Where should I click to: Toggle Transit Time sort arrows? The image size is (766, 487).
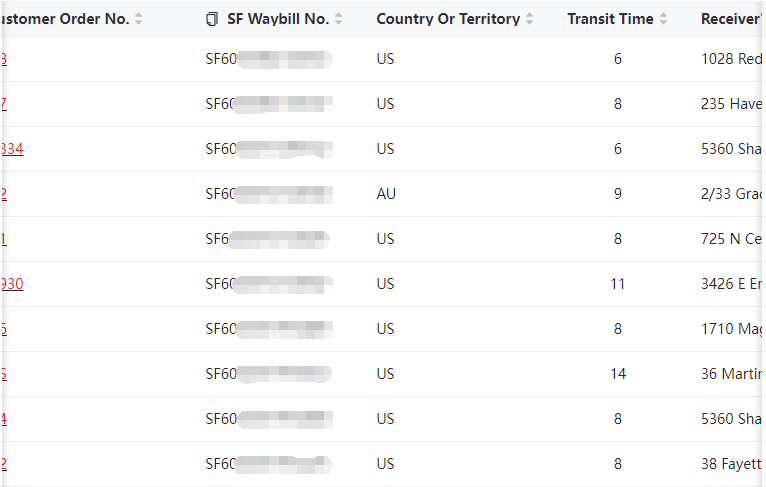coord(663,19)
